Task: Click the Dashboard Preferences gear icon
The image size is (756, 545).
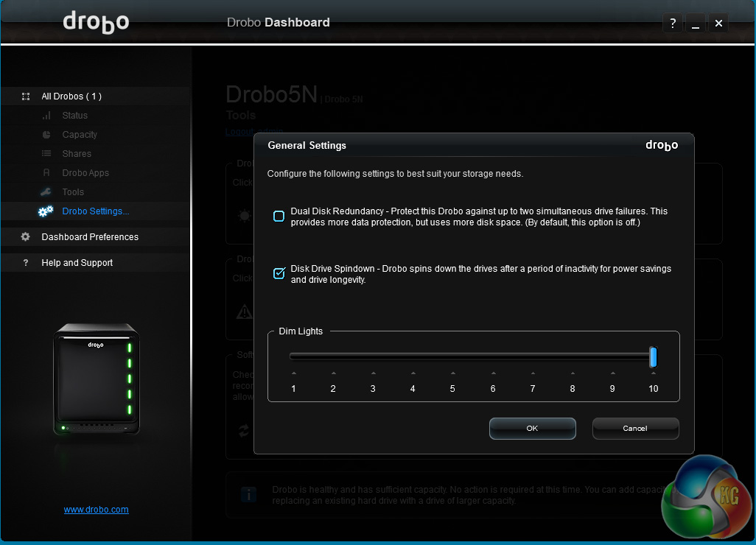Action: point(26,237)
